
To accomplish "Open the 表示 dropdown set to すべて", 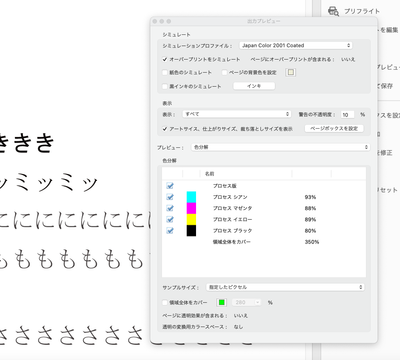I will [237, 114].
